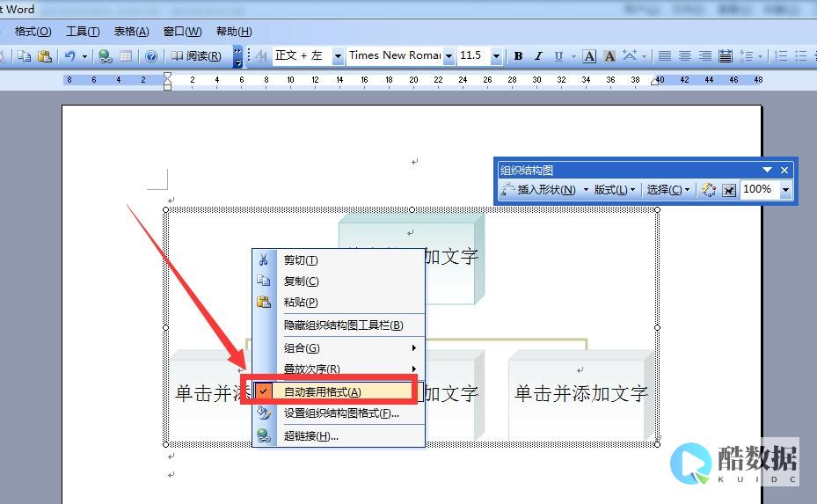The width and height of the screenshot is (817, 504).
Task: Click the 100% zoom value field
Action: (759, 189)
